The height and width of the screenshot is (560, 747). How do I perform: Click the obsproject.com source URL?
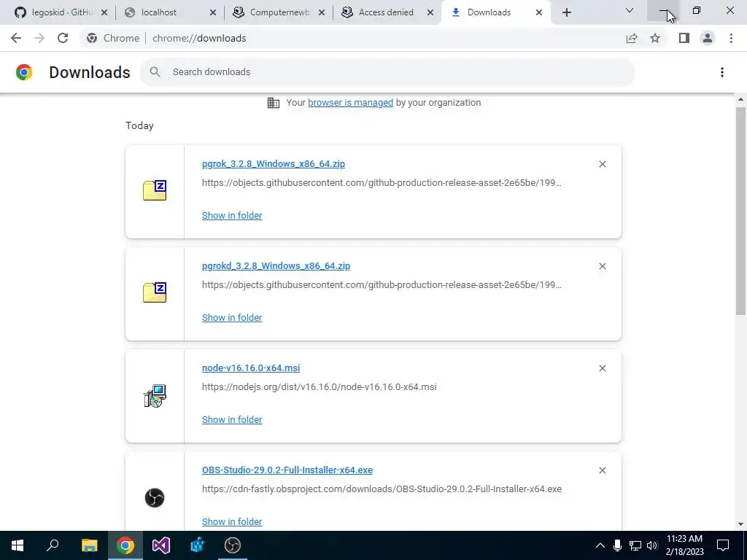382,489
